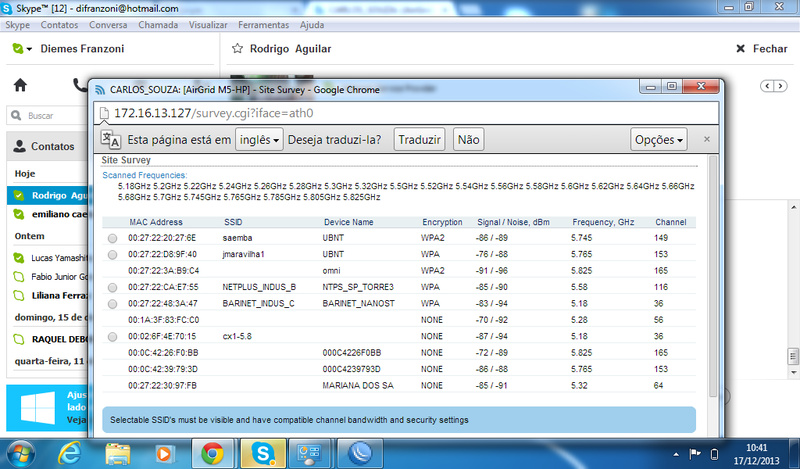Launch Internet Explorer from taskbar
The height and width of the screenshot is (469, 800).
(x=70, y=453)
